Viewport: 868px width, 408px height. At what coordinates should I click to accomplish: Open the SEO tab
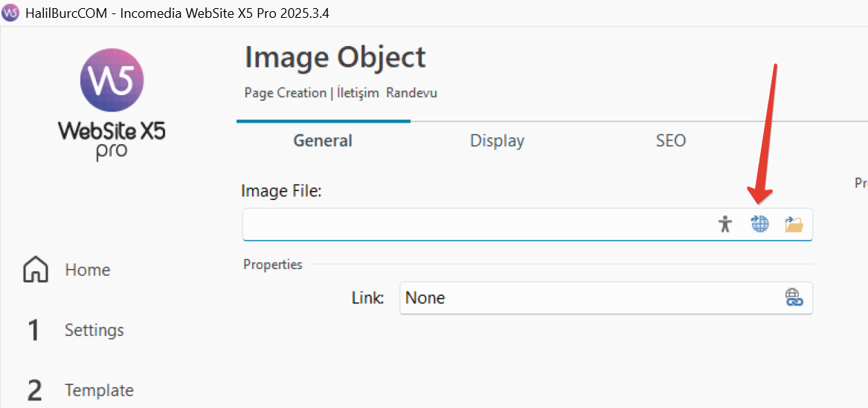click(670, 140)
